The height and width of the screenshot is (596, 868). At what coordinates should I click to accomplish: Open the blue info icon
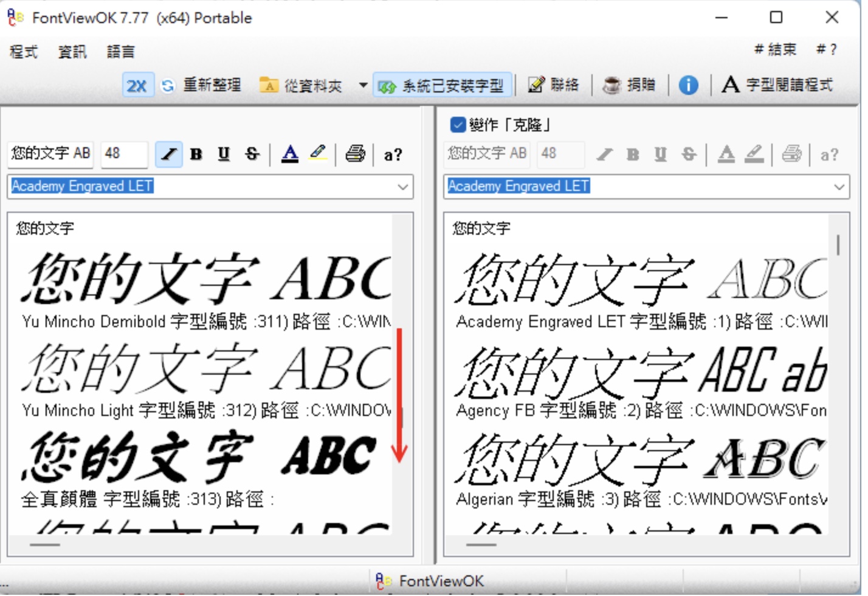[x=688, y=85]
